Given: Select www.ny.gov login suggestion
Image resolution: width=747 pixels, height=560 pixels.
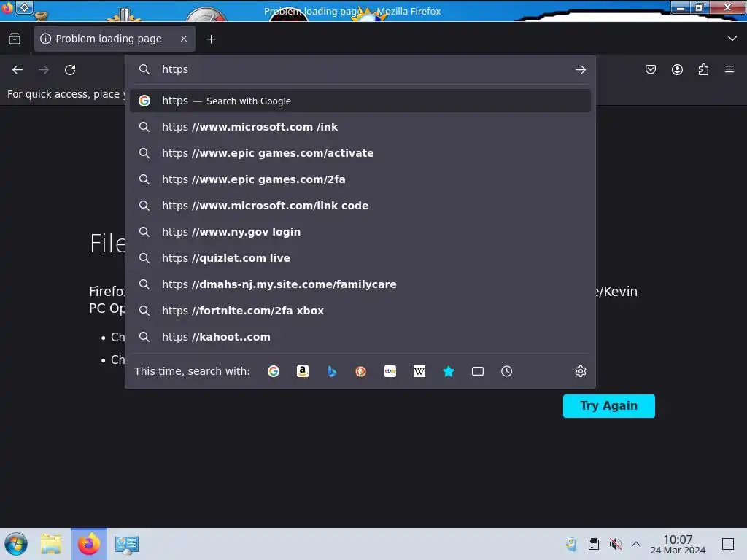Looking at the screenshot, I should pos(360,232).
